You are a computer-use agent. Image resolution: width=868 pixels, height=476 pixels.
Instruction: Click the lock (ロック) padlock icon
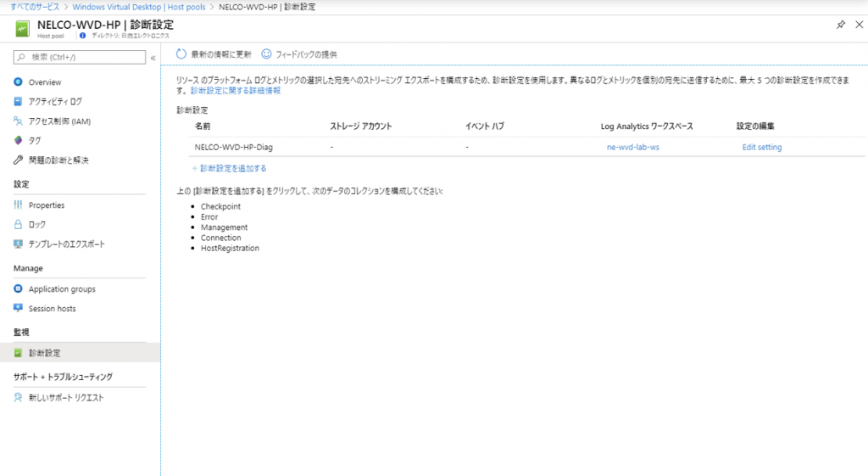click(19, 224)
